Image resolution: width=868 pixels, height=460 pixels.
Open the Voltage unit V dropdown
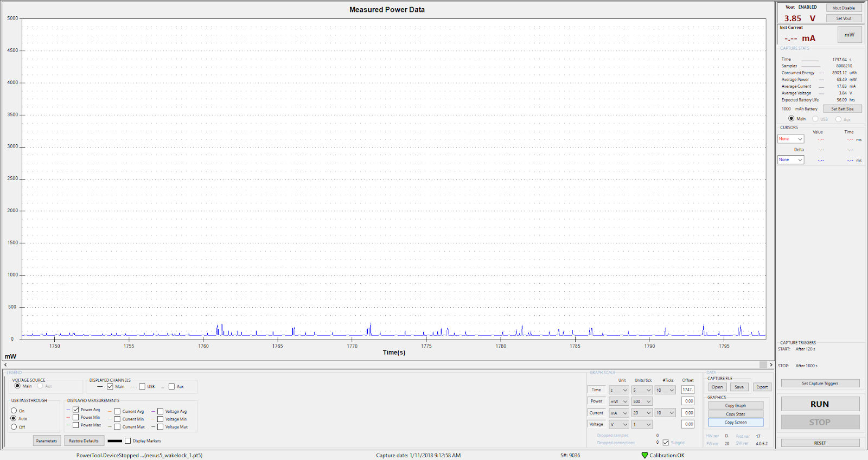pos(618,424)
